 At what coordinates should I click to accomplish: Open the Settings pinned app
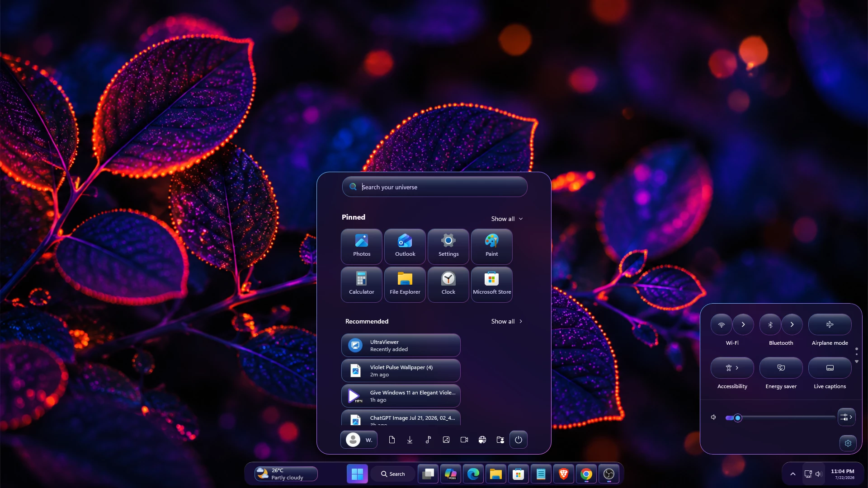tap(448, 246)
